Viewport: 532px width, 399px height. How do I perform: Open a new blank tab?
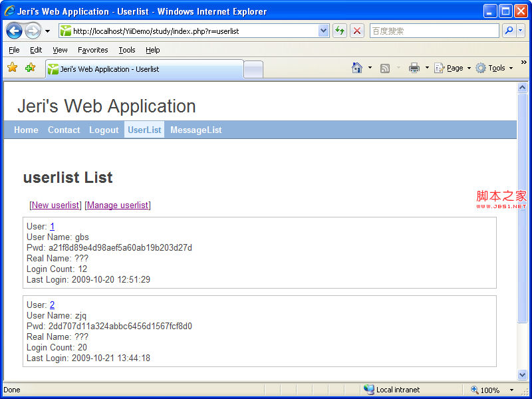pos(253,70)
